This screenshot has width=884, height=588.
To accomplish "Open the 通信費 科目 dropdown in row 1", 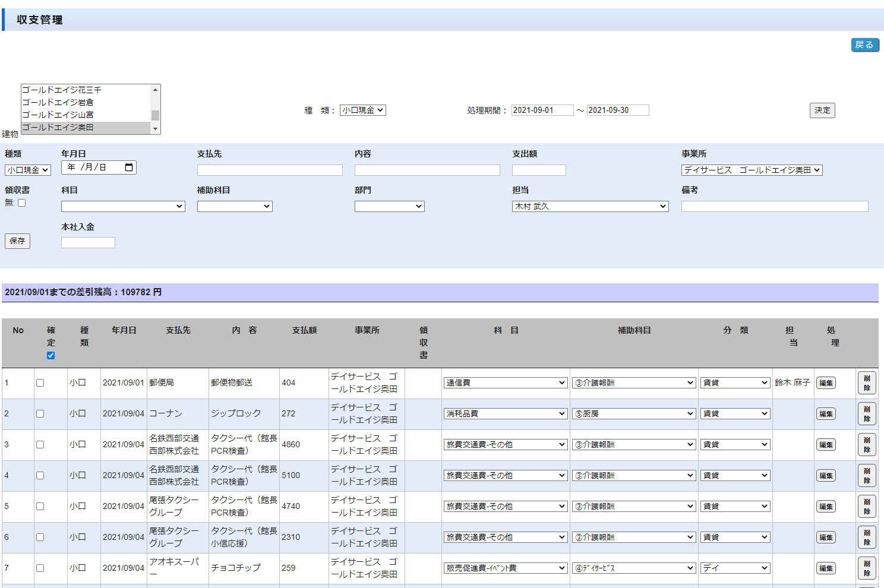I will pyautogui.click(x=505, y=383).
